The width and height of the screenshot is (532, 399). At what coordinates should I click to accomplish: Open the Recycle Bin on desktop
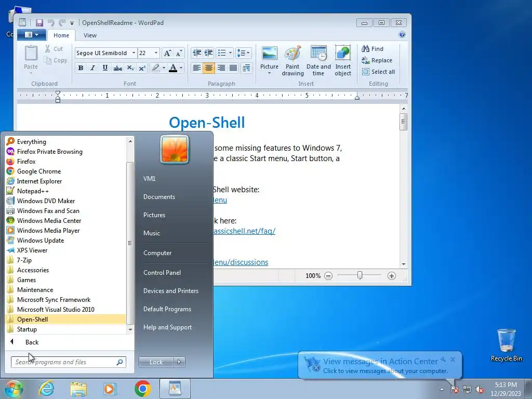pyautogui.click(x=506, y=345)
